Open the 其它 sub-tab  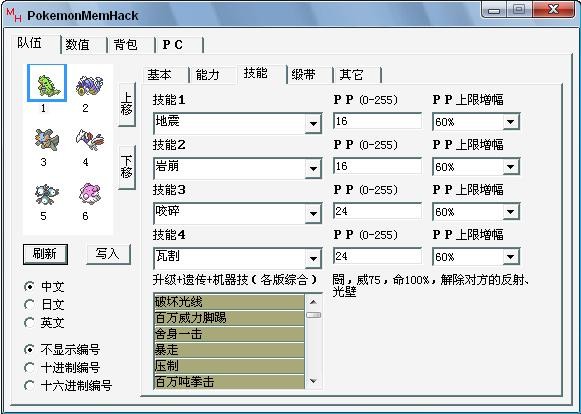[357, 75]
